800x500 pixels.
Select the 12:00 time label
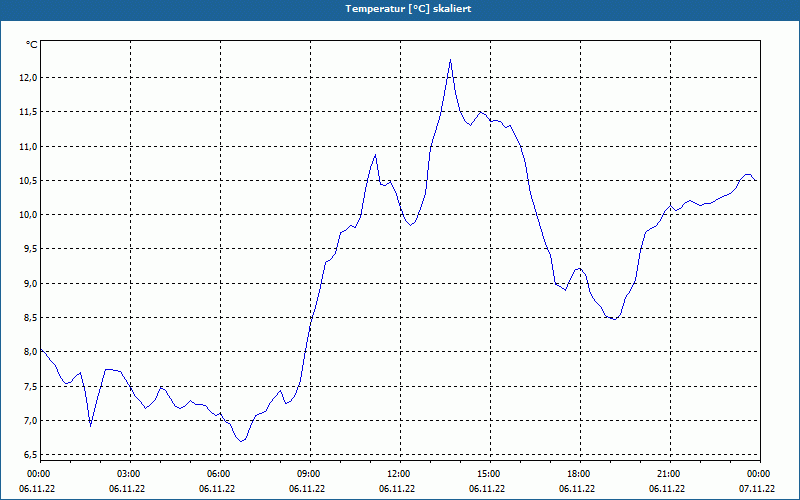click(401, 474)
